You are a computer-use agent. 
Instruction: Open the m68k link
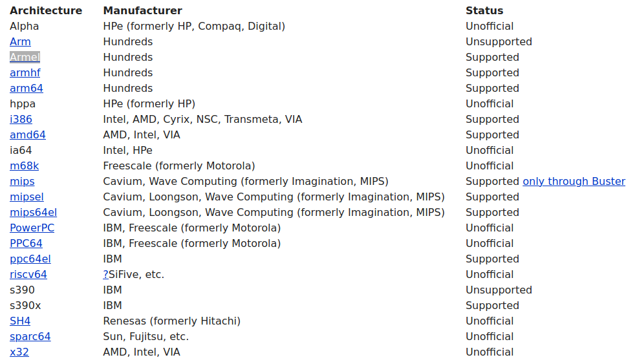[25, 166]
